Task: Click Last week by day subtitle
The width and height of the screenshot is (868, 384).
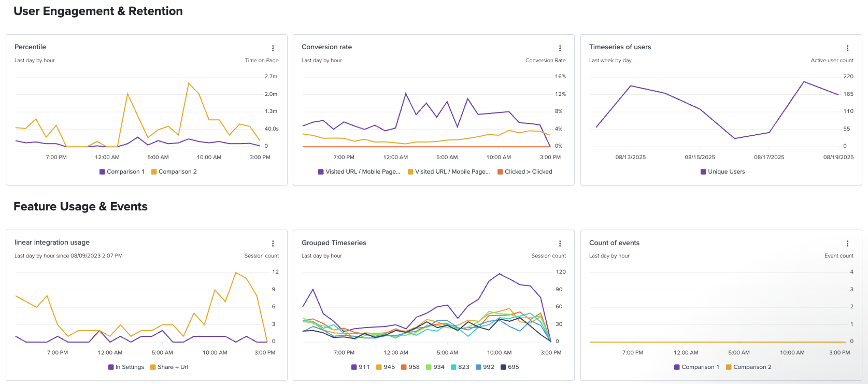Action: [x=610, y=61]
